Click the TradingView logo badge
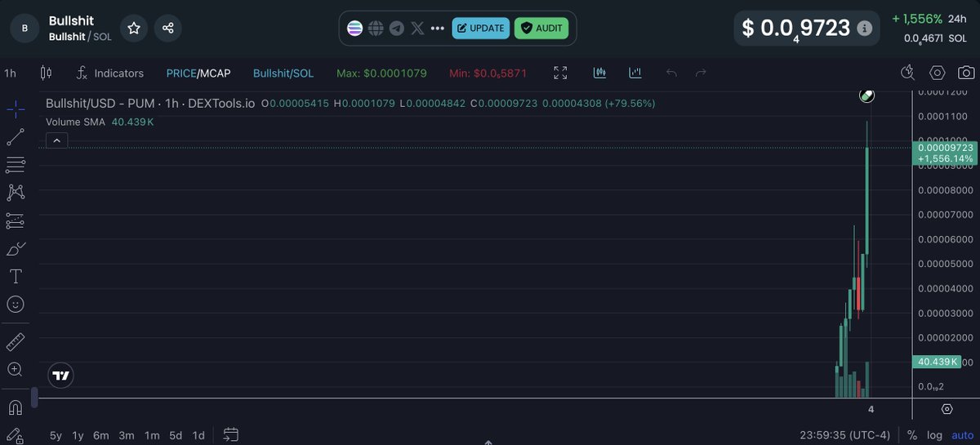This screenshot has height=445, width=980. (x=60, y=376)
